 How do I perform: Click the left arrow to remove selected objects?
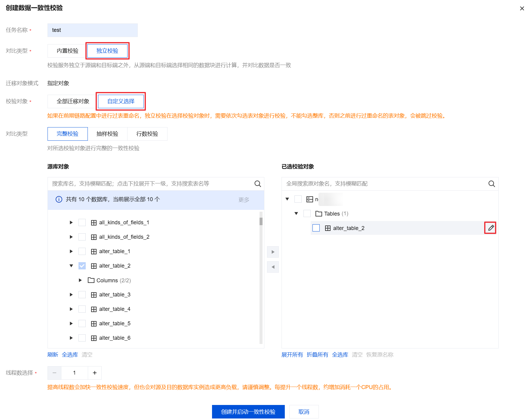click(x=273, y=267)
